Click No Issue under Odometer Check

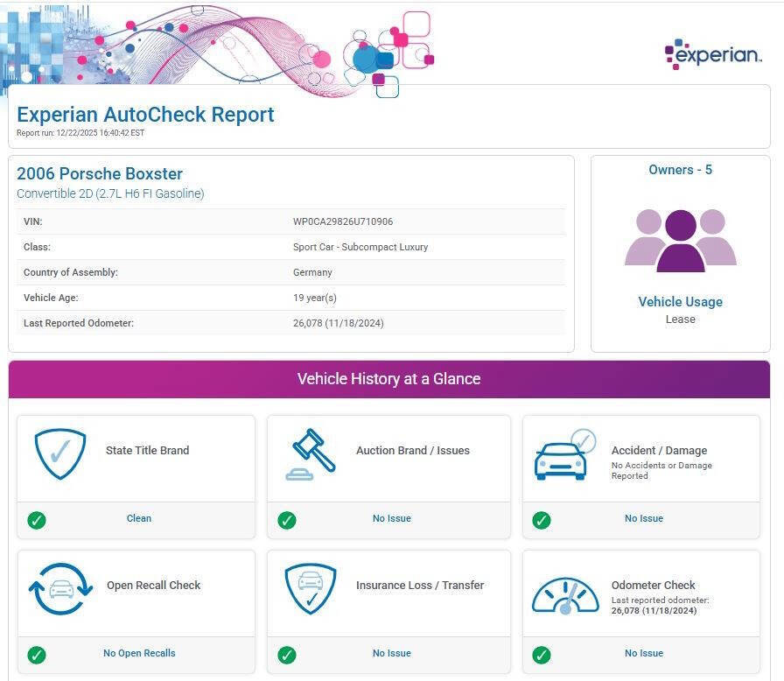click(643, 653)
